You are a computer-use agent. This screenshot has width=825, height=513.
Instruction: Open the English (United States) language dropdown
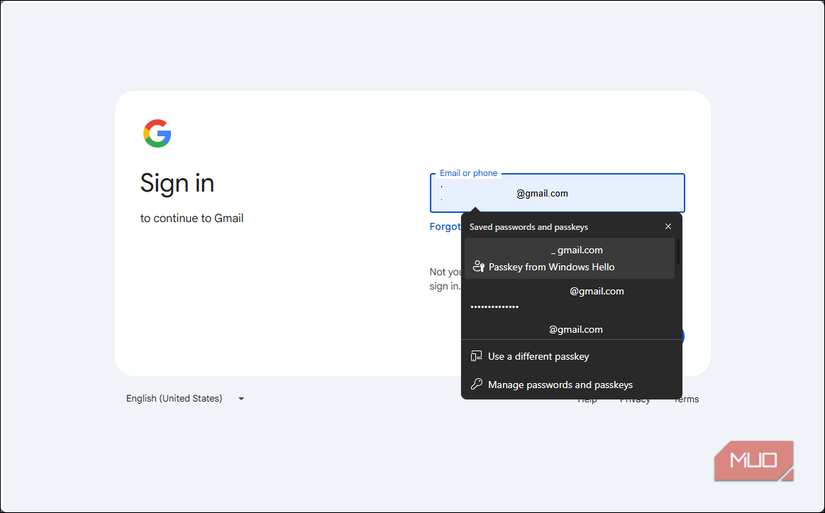click(x=185, y=398)
